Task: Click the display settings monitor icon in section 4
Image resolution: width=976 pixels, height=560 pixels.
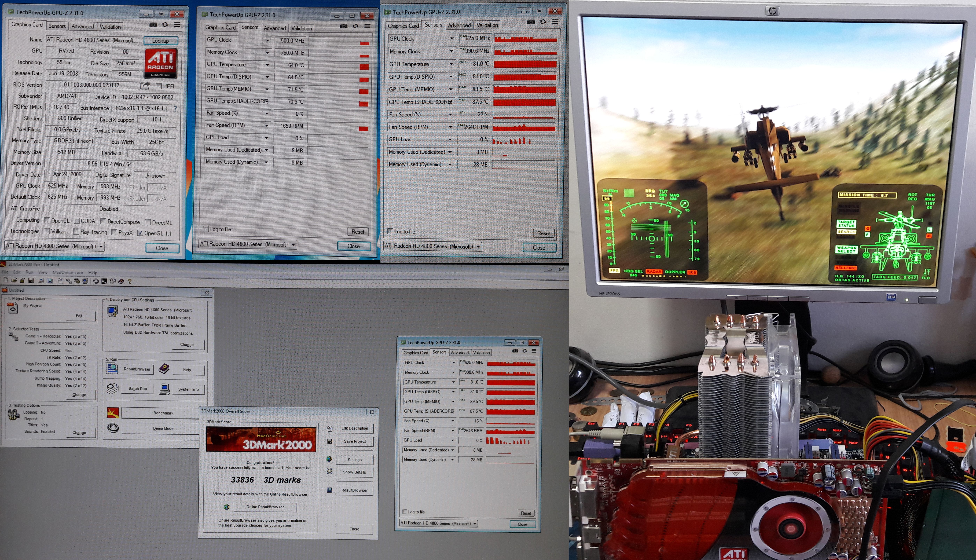Action: [x=113, y=311]
